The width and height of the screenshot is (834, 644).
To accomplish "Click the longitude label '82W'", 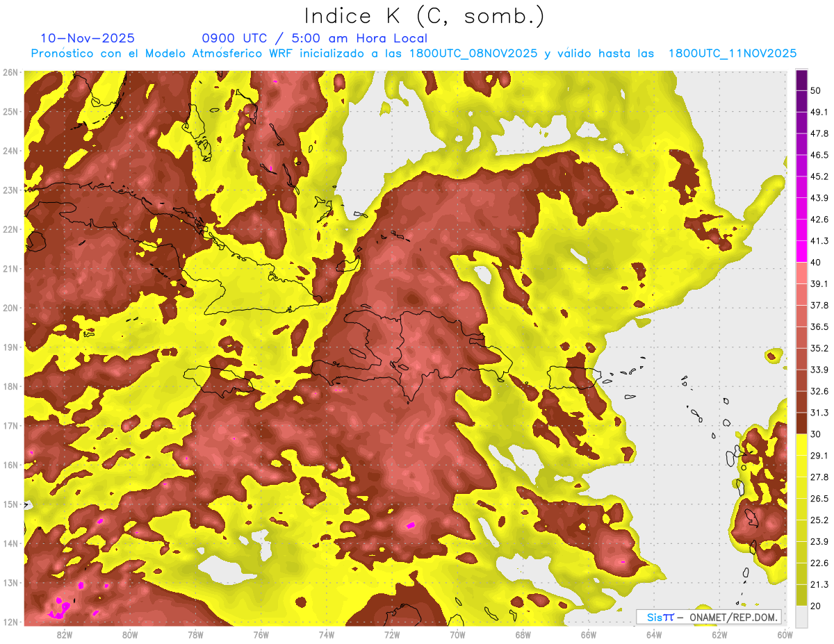I will pyautogui.click(x=64, y=635).
